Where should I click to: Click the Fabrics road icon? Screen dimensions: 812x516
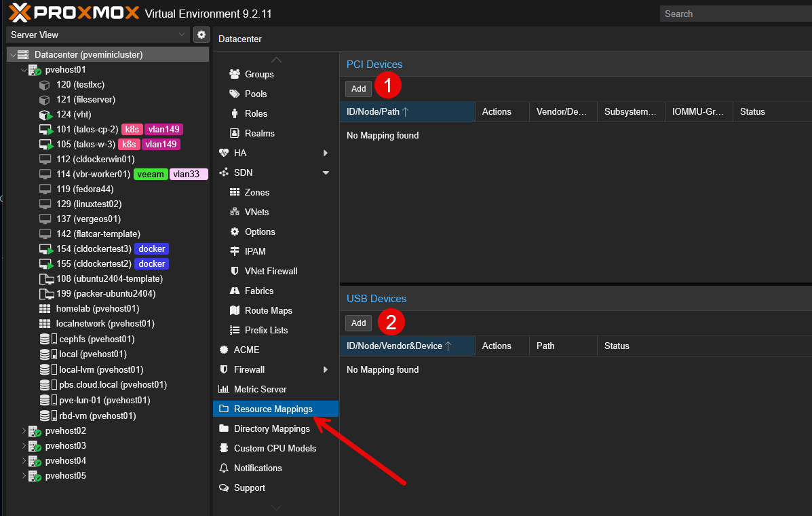[235, 291]
